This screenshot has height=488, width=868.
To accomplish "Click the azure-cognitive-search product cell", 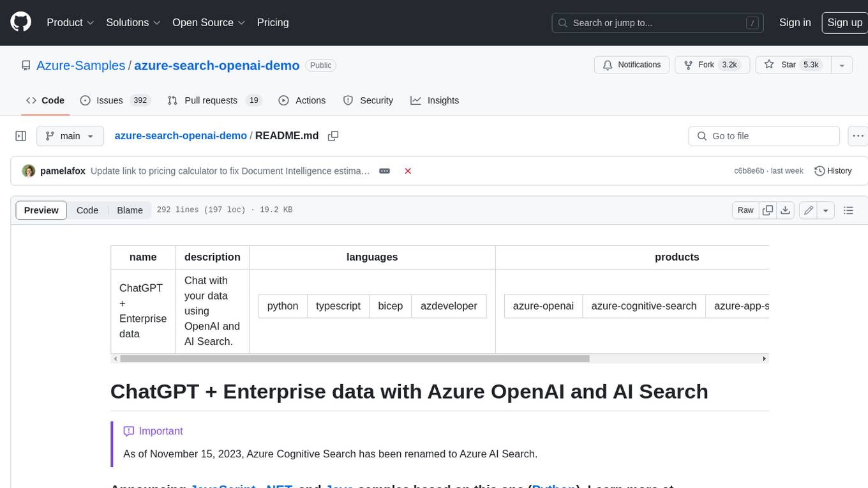I will tap(644, 306).
